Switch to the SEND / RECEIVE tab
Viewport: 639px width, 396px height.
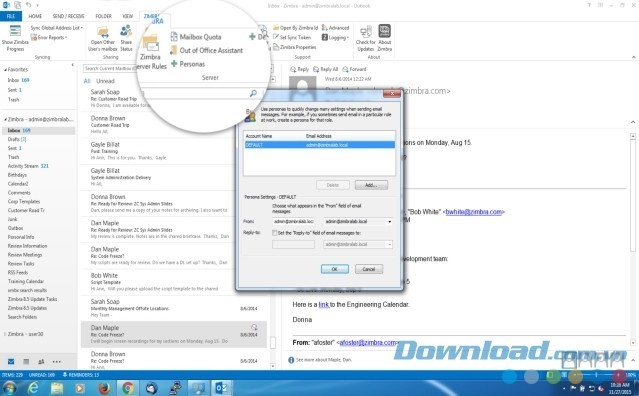coord(68,16)
